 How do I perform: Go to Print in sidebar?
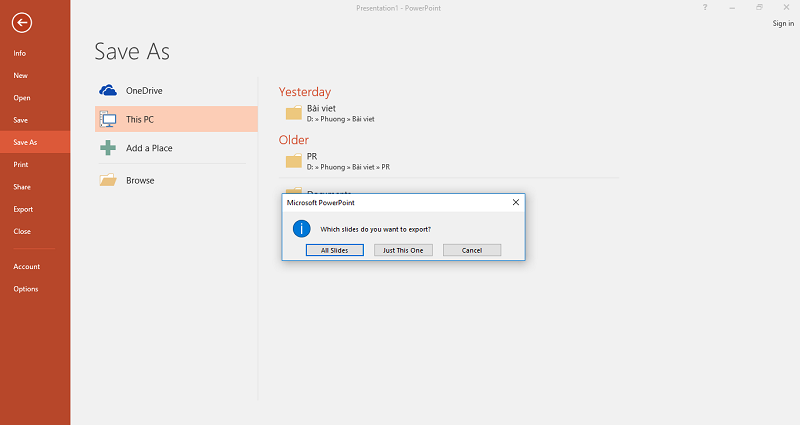point(21,164)
